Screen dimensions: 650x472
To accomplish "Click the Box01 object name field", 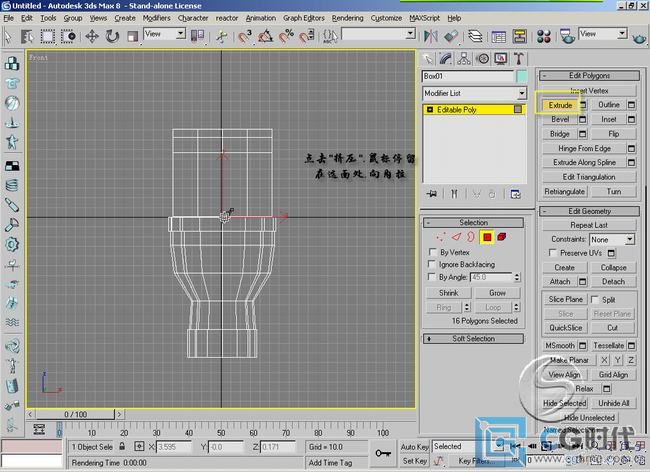I will (x=468, y=76).
